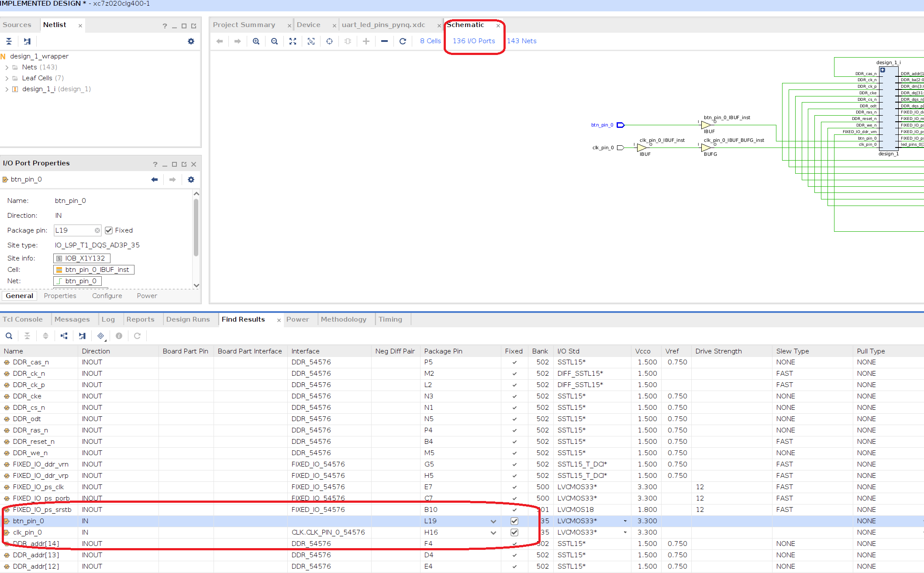The image size is (924, 573).
Task: Click the plus Add icon in schematic toolbar
Action: (x=366, y=41)
